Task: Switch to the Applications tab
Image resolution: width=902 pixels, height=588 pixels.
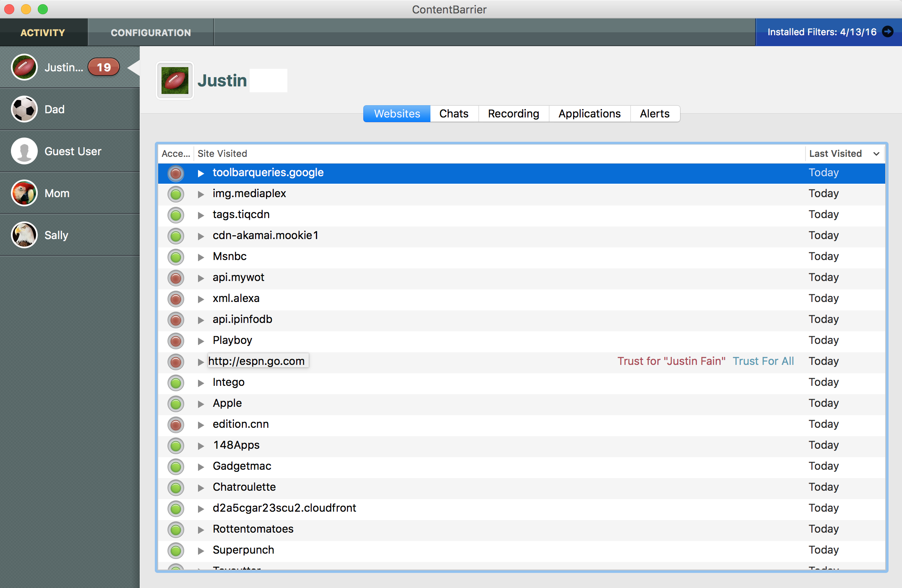Action: tap(589, 114)
